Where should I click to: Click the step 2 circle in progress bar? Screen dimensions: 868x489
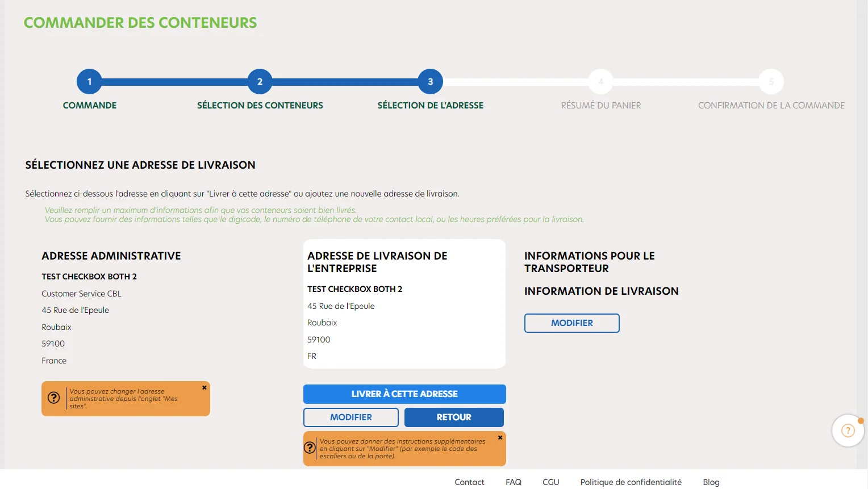[260, 82]
